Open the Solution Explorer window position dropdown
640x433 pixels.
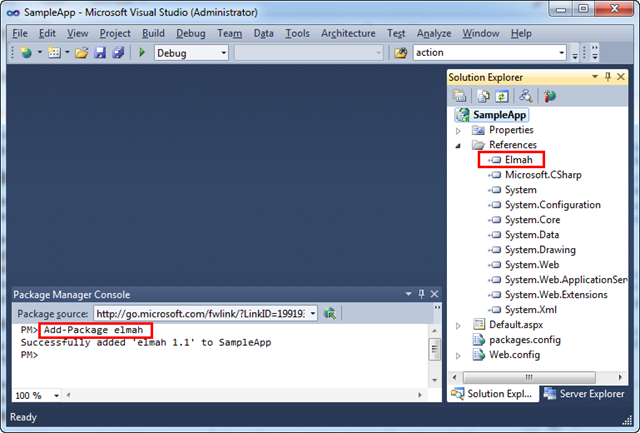[x=595, y=77]
